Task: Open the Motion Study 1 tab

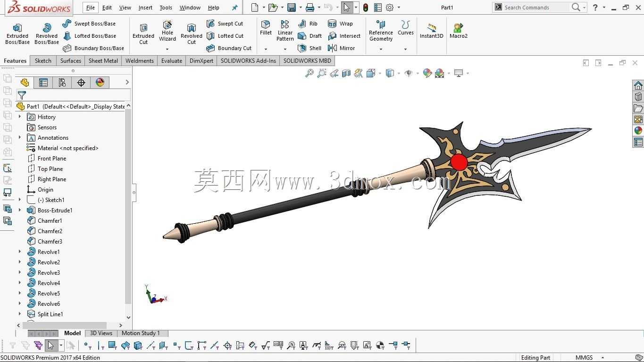Action: (x=141, y=333)
